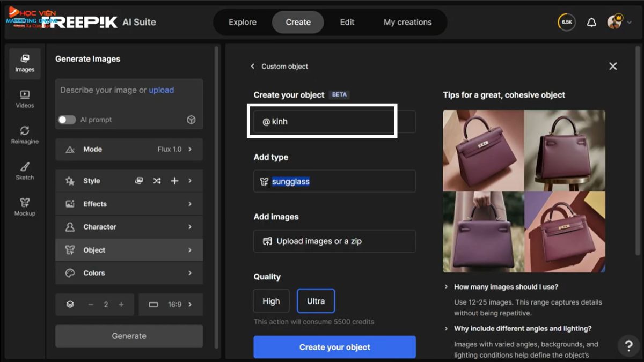Open the Sketch tool in sidebar
Screen dimensions: 644x362
25,171
